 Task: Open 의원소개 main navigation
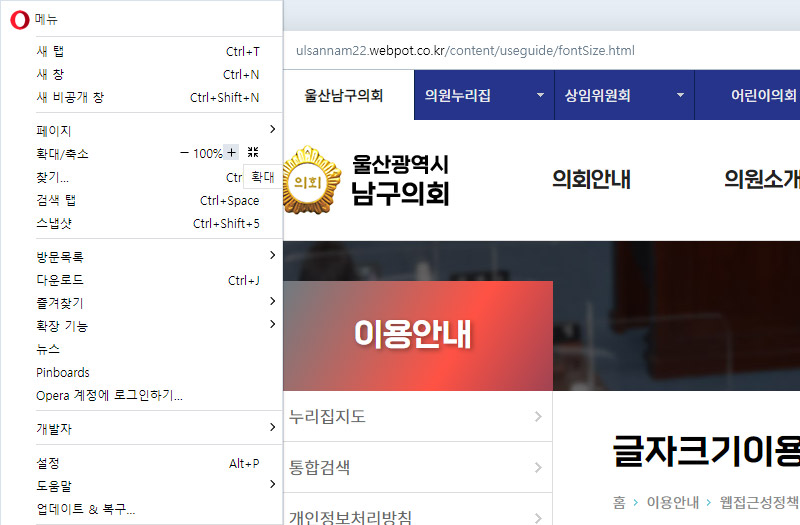tap(762, 180)
